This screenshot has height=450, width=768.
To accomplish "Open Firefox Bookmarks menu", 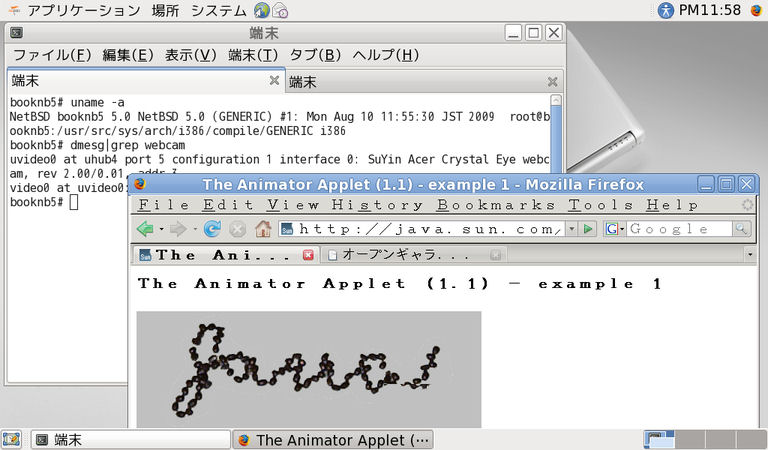I will click(496, 205).
